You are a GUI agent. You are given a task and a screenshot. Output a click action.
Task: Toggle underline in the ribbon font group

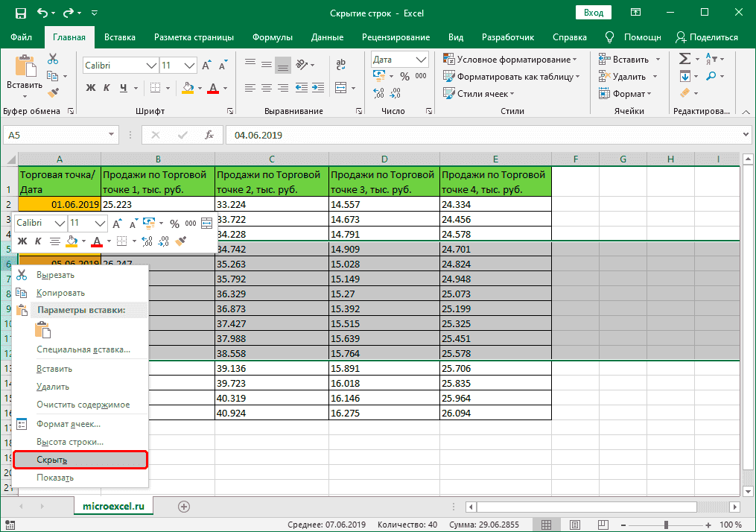(125, 88)
